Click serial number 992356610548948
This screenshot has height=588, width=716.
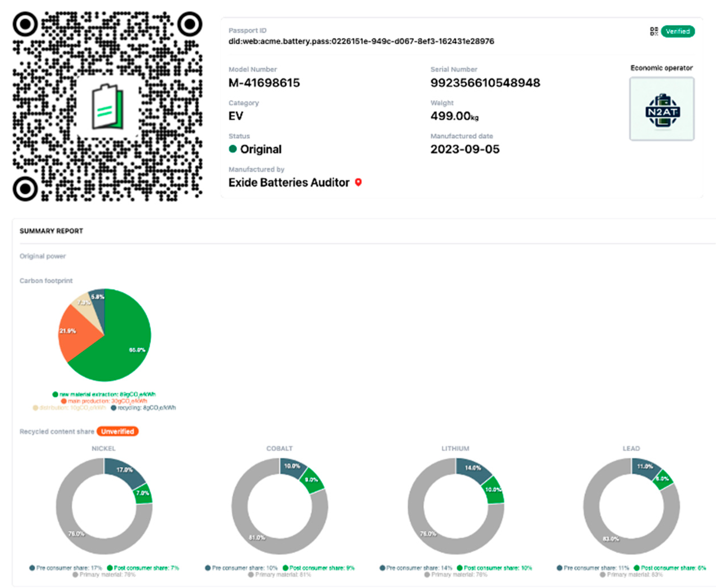pyautogui.click(x=485, y=83)
